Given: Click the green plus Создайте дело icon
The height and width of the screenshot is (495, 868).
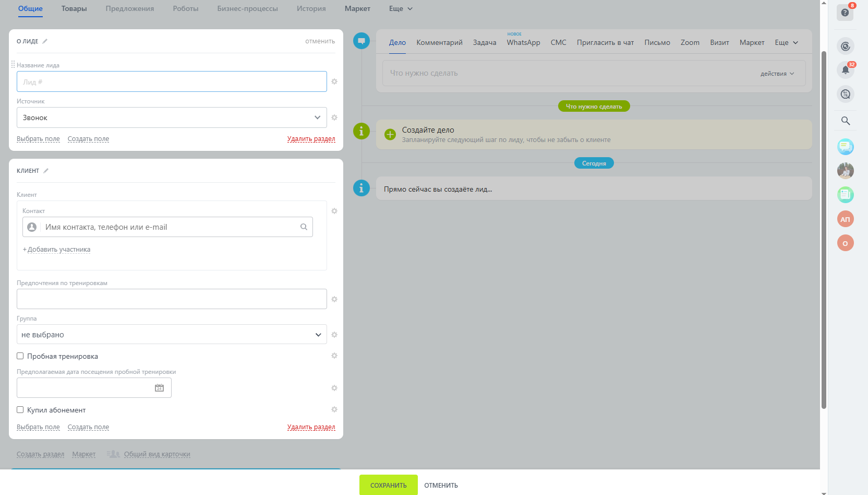Looking at the screenshot, I should coord(390,134).
